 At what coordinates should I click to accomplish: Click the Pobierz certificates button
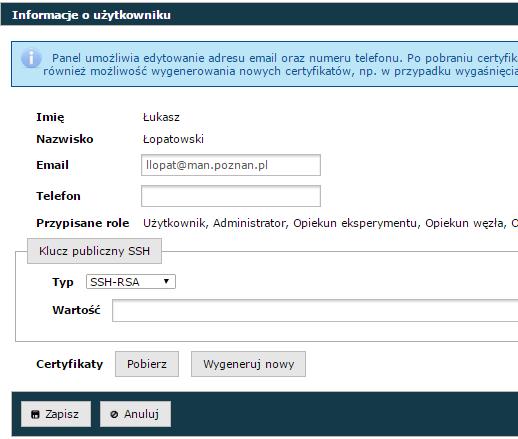point(147,364)
